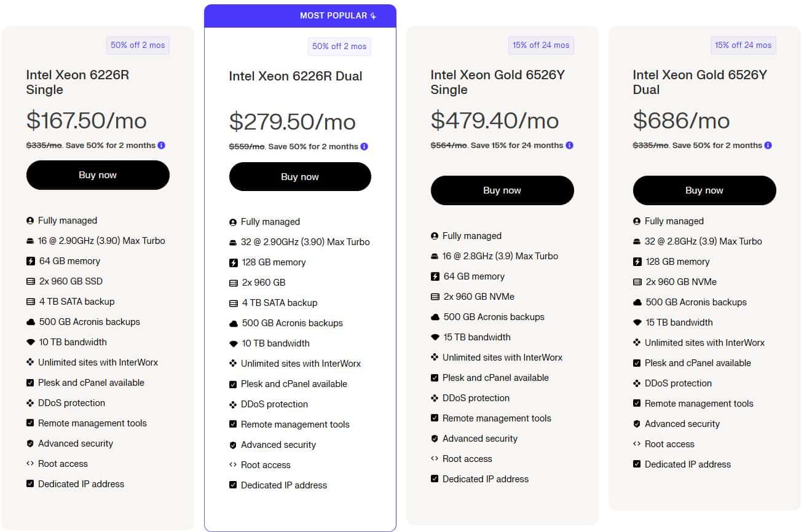The image size is (804, 532).
Task: Click info icon on Gold 6526Y Single savings
Action: (x=569, y=146)
